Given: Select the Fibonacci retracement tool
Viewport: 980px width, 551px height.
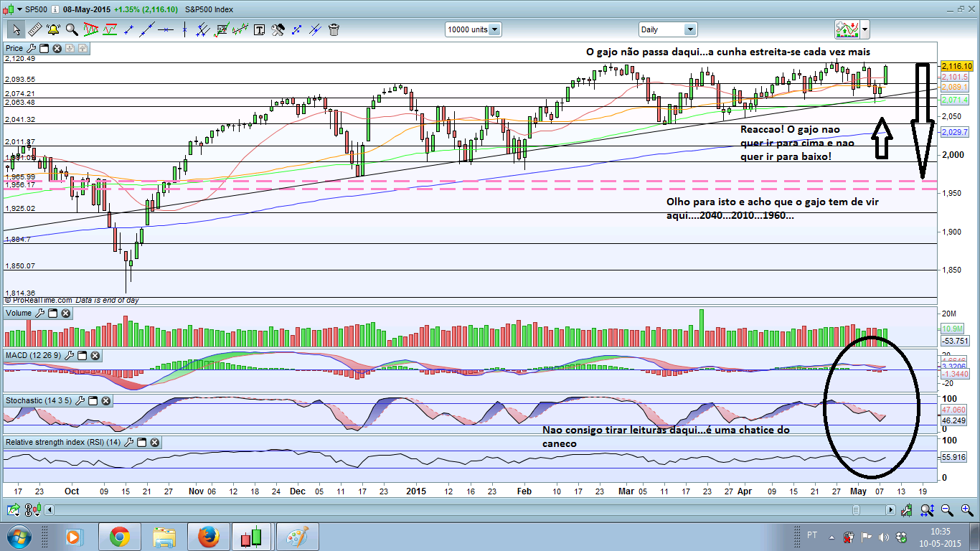Looking at the screenshot, I should pos(222,29).
